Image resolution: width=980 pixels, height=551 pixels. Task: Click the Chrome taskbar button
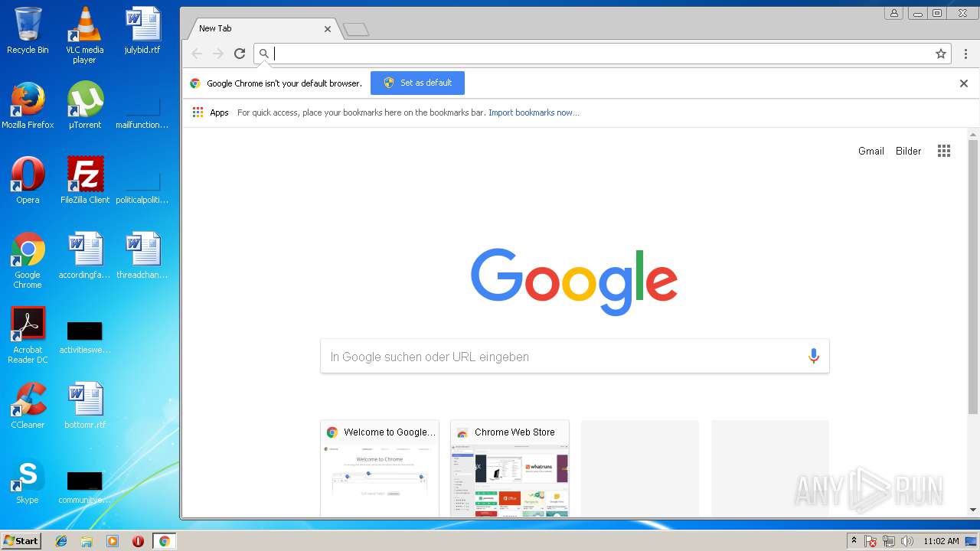coord(165,541)
